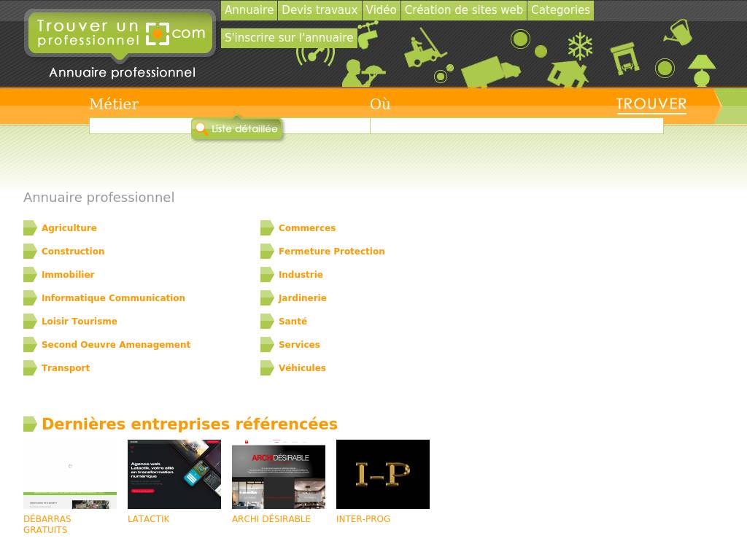Open the Informatique Communication category

coord(113,298)
